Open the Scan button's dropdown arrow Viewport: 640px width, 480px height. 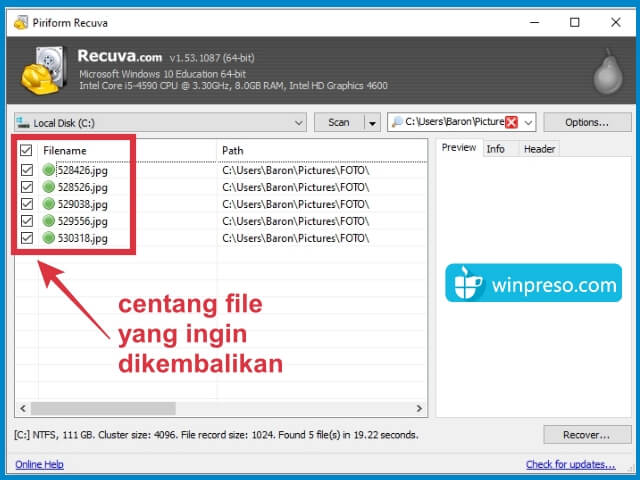coord(372,122)
